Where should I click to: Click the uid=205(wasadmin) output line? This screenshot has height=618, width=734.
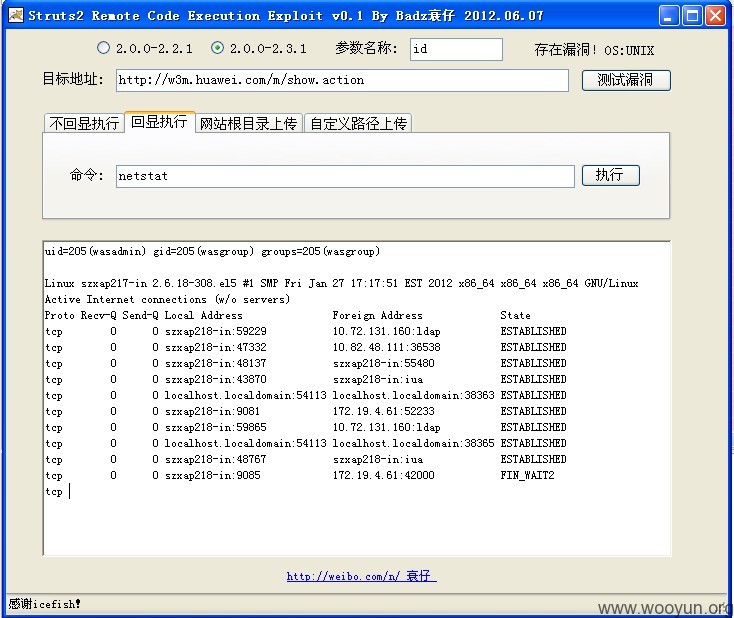coord(212,251)
